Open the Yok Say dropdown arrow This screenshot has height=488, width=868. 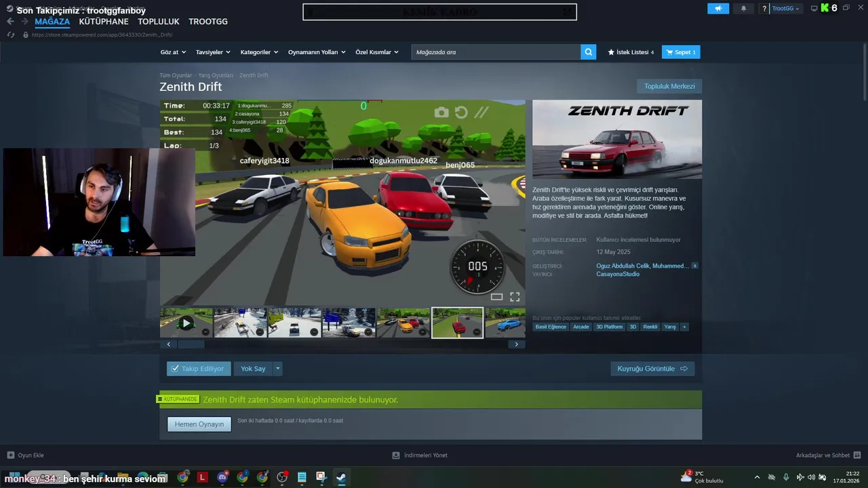(277, 369)
